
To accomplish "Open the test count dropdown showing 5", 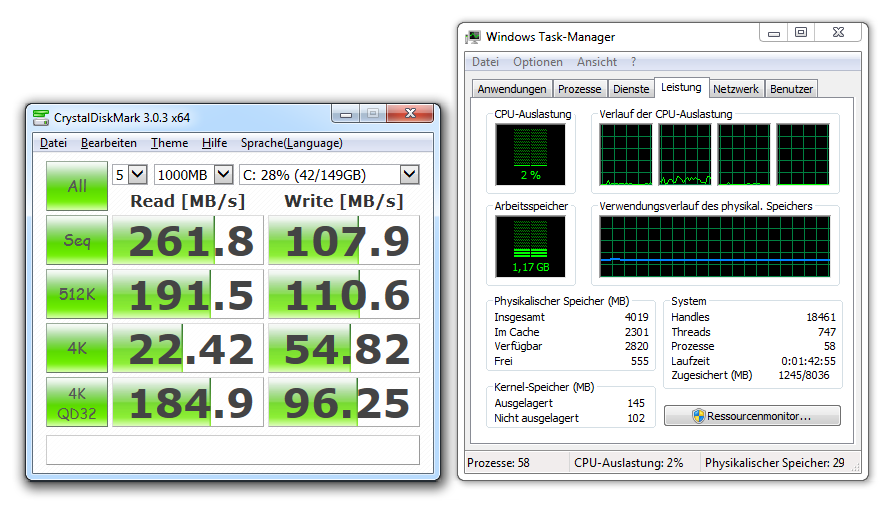I will tap(131, 175).
